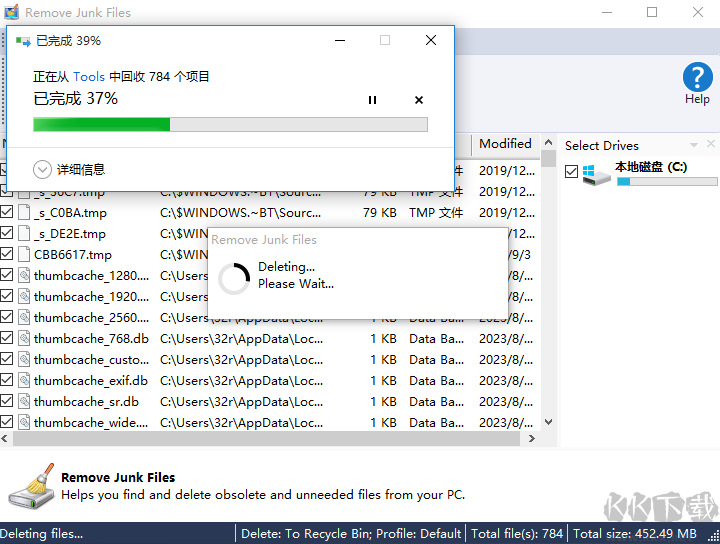Image resolution: width=720 pixels, height=544 pixels.
Task: Minimize the 已完成 39% progress dialog
Action: pos(340,40)
